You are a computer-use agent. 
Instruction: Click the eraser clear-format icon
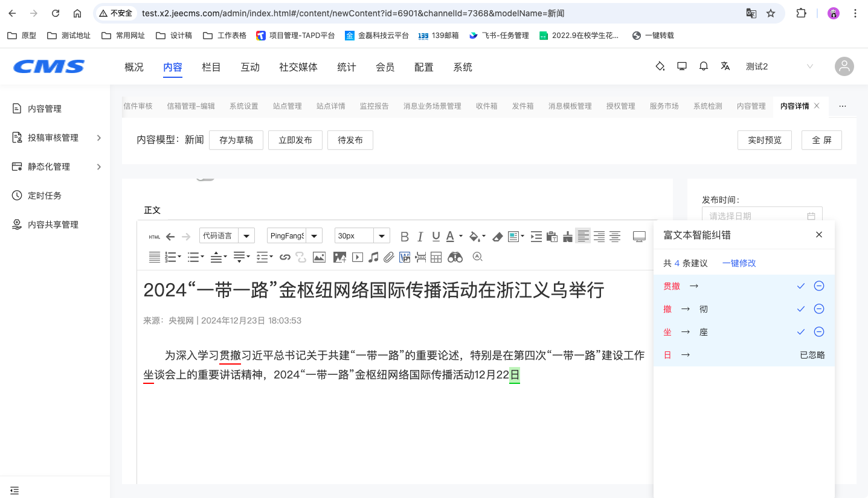tap(497, 237)
